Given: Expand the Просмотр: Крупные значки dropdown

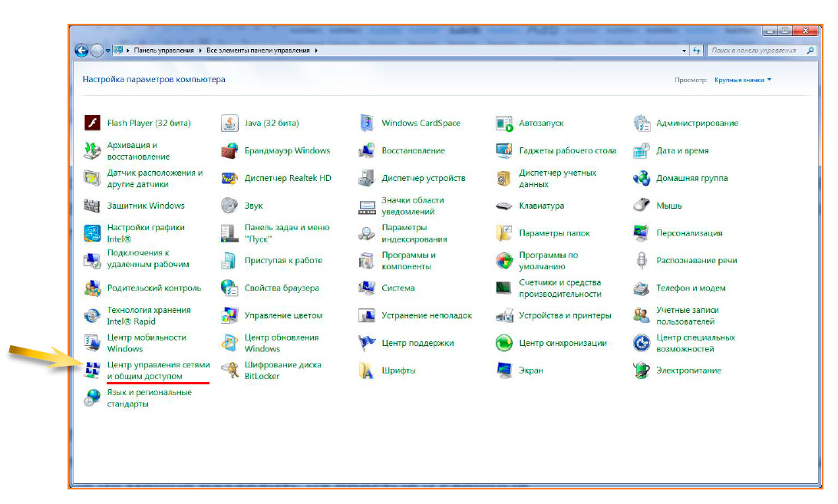Looking at the screenshot, I should point(742,80).
